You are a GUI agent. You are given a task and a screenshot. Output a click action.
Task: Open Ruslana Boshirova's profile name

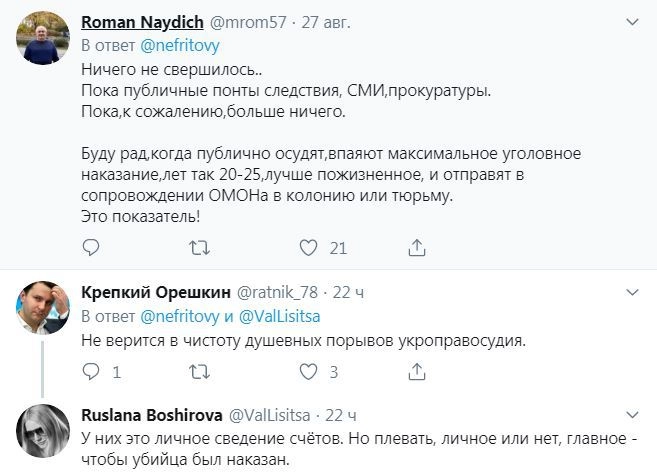(152, 414)
